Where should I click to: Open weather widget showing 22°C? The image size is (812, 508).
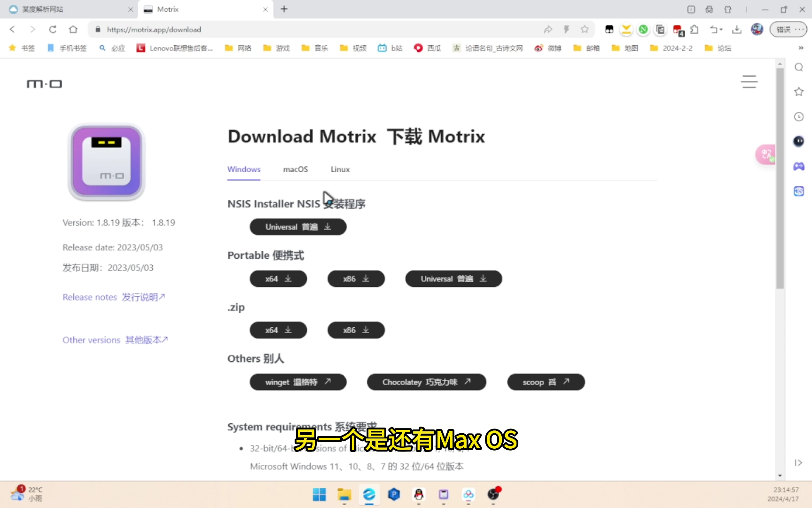click(26, 494)
